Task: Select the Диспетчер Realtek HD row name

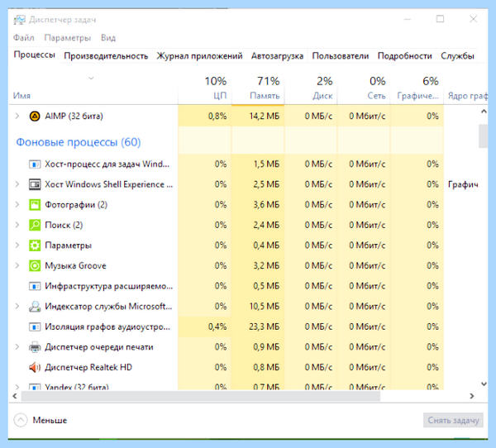Action: pyautogui.click(x=88, y=367)
